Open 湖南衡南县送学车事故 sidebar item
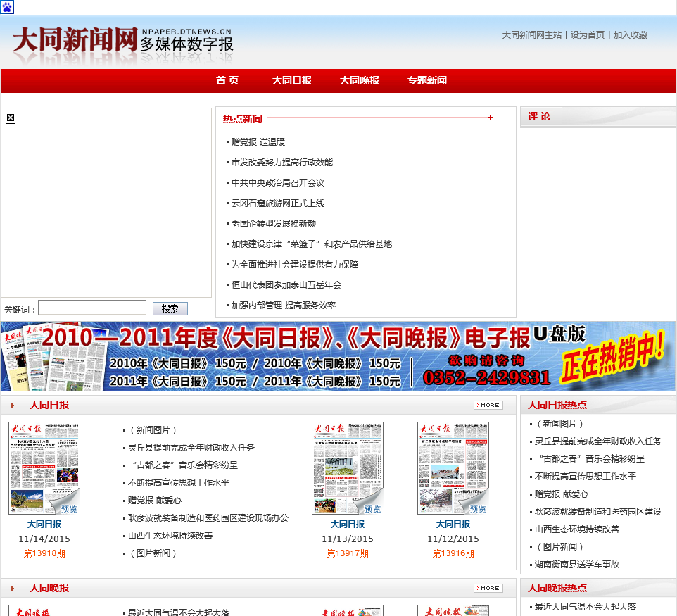This screenshot has width=677, height=616. pyautogui.click(x=577, y=564)
